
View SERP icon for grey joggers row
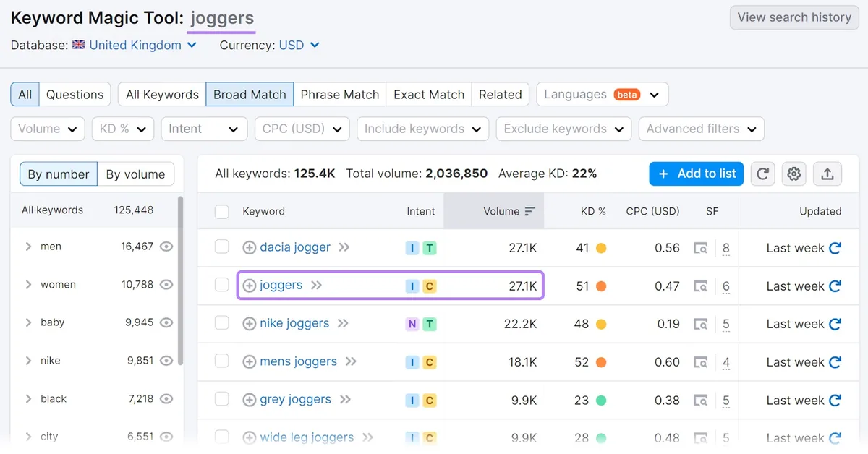pyautogui.click(x=700, y=400)
